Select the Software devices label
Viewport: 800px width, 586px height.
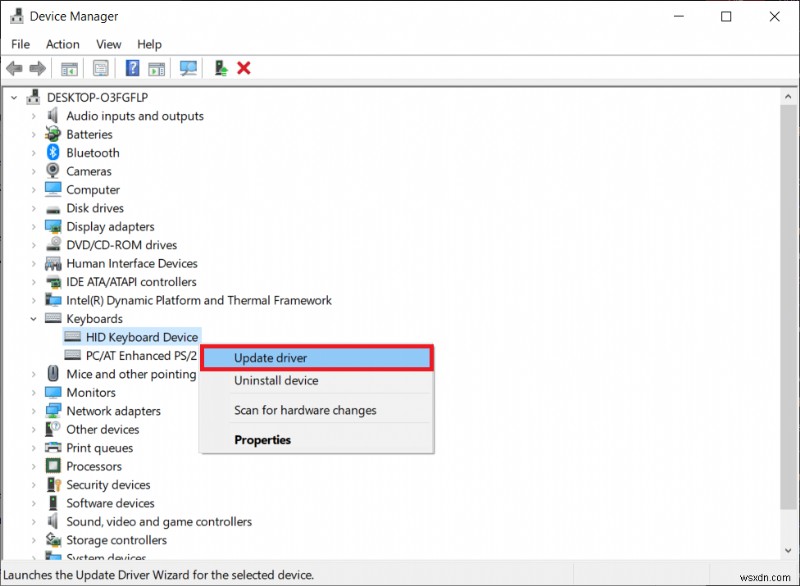tap(110, 503)
